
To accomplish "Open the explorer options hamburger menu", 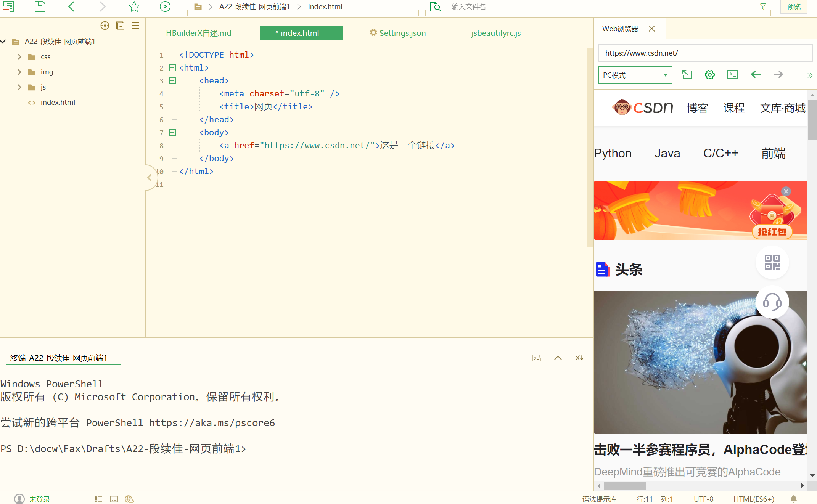I will coord(135,26).
